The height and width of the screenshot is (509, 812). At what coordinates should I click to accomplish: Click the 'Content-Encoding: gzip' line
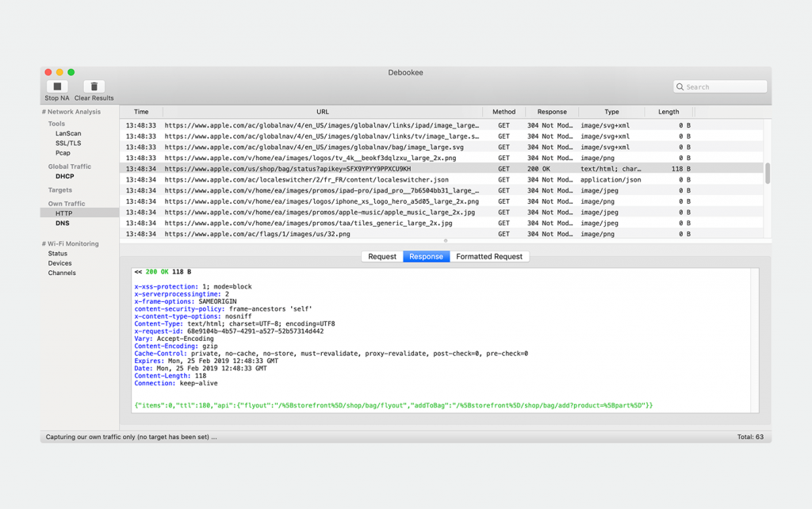[176, 346]
